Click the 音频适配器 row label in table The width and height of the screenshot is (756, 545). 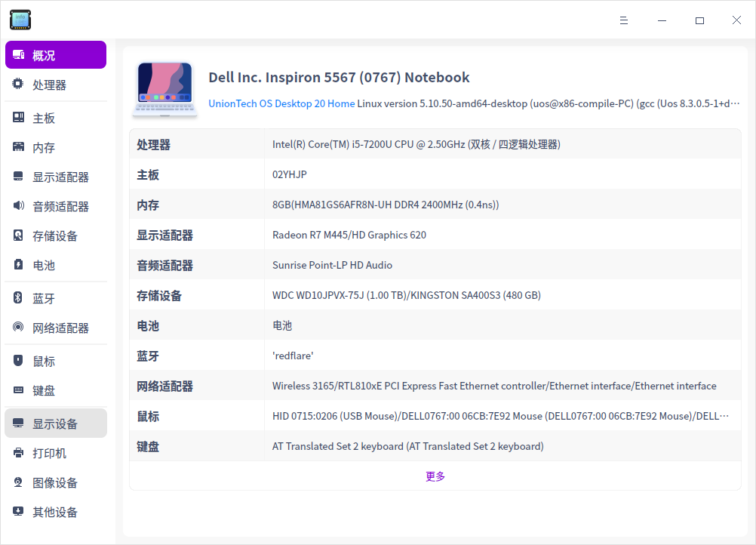[165, 265]
